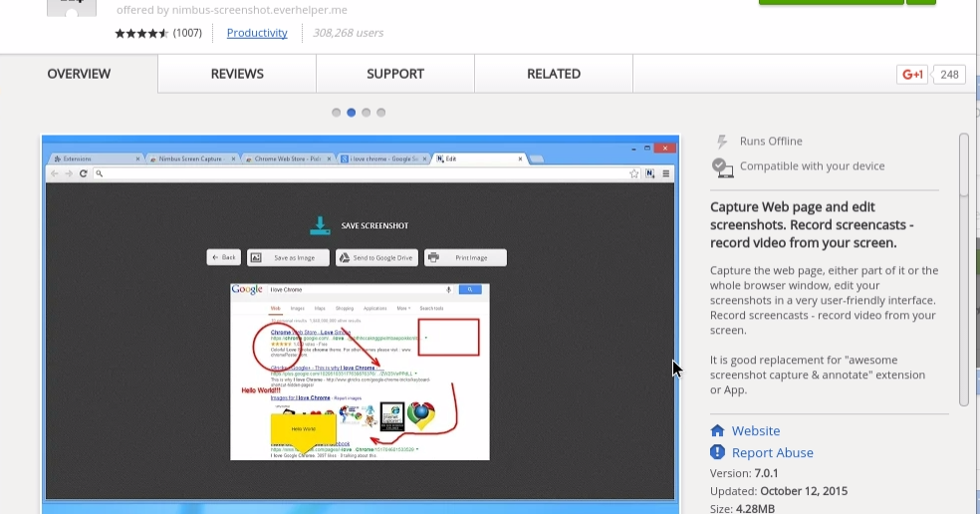Select the fourth carousel dot
980x514 pixels.
pyautogui.click(x=381, y=113)
